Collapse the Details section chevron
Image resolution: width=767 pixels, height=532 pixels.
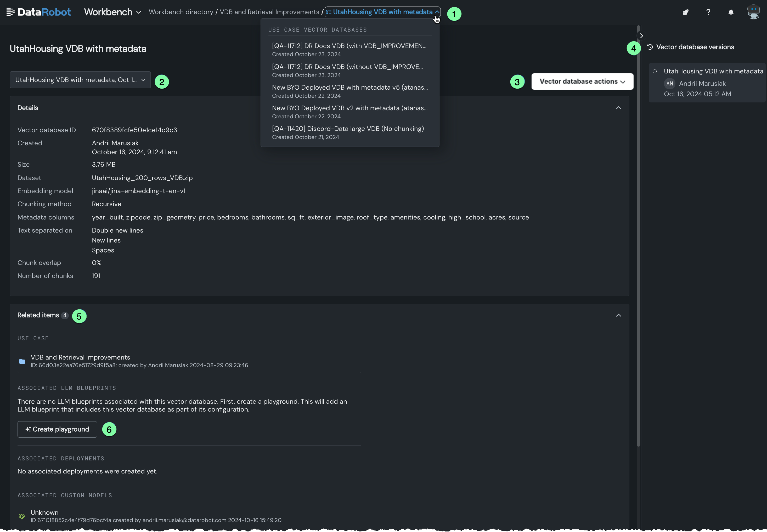pos(618,108)
